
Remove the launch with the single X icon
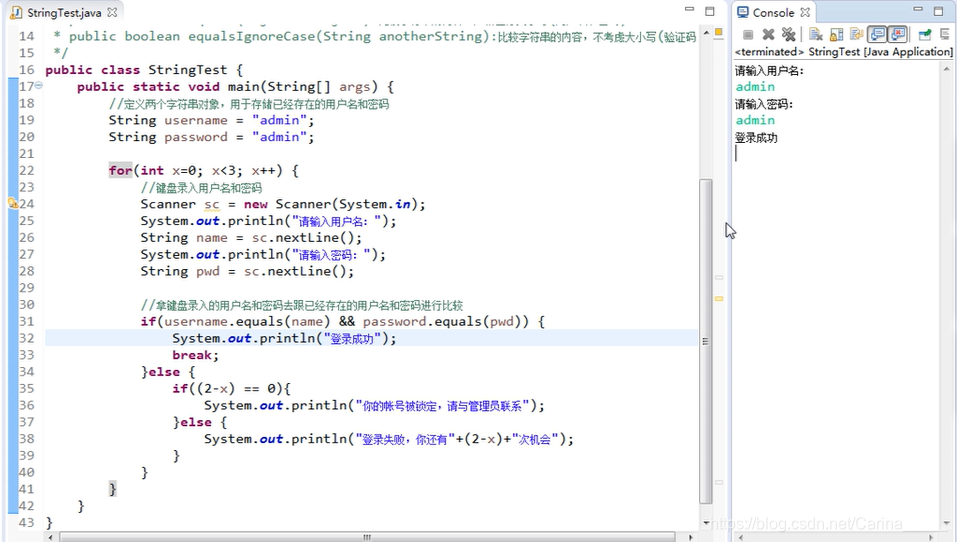pyautogui.click(x=768, y=35)
